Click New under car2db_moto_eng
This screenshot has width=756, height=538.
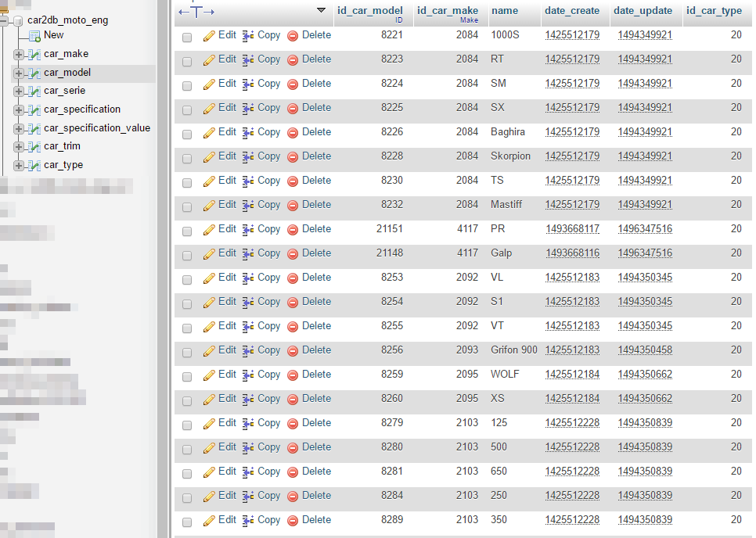53,34
